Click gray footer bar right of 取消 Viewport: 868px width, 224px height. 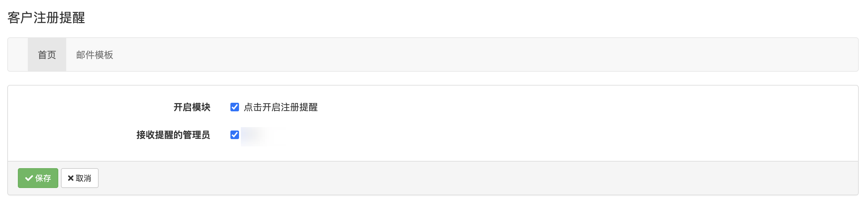coord(472,178)
